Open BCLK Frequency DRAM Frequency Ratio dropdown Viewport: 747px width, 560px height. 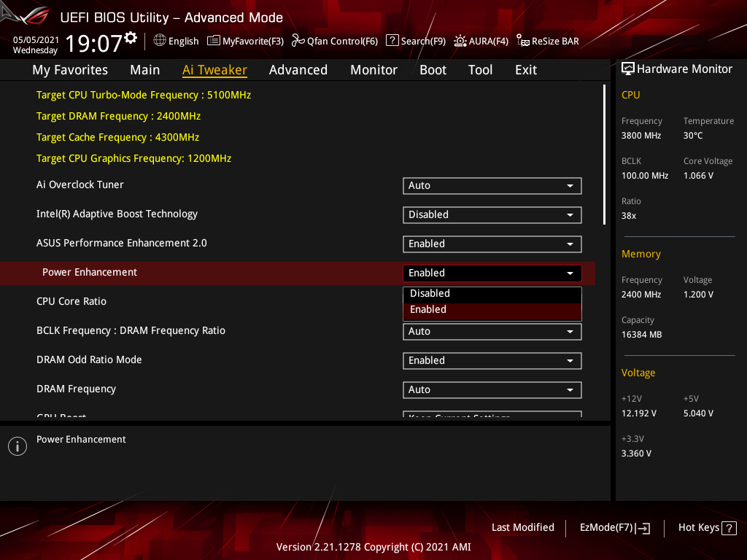(x=492, y=332)
